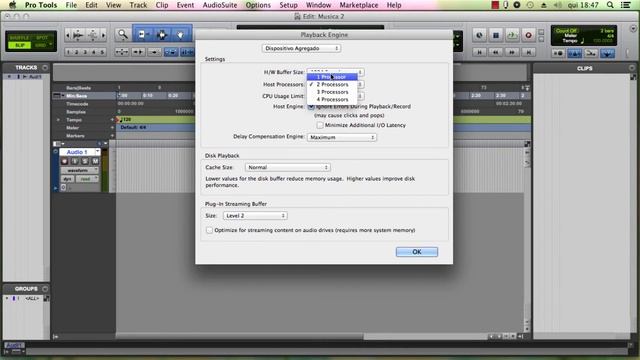The width and height of the screenshot is (640, 360).
Task: Toggle Ignore Errors During Playback/Record checkbox
Action: [x=311, y=107]
